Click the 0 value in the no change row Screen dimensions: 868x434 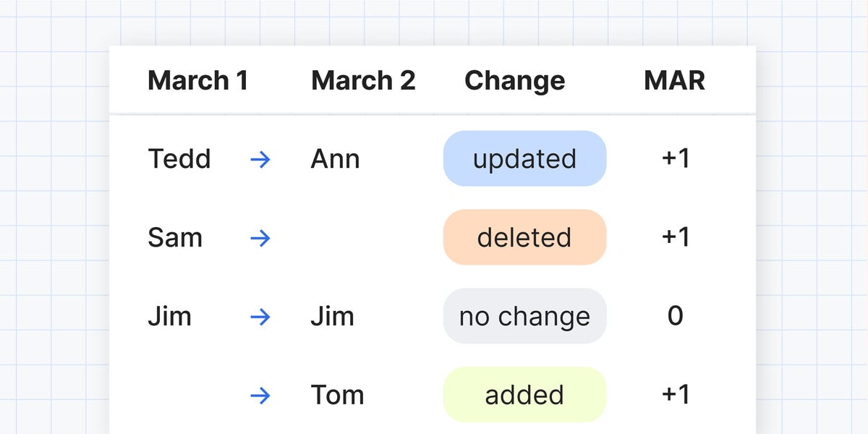tap(675, 316)
